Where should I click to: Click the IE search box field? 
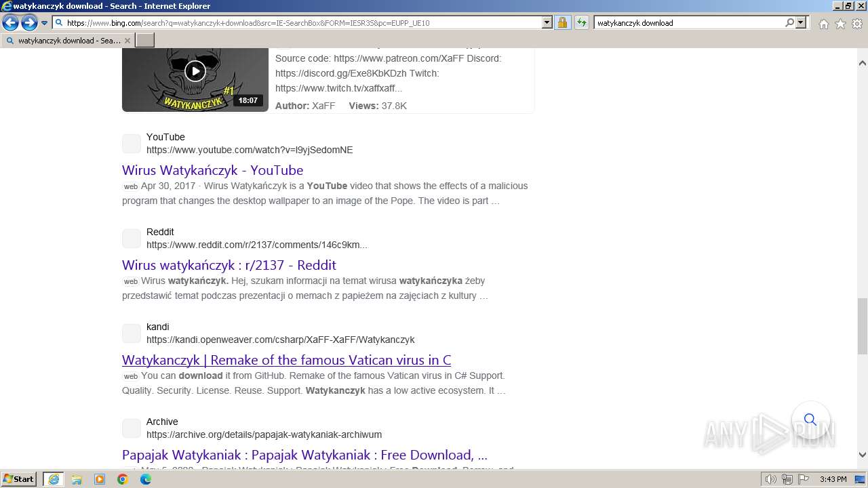(x=688, y=22)
